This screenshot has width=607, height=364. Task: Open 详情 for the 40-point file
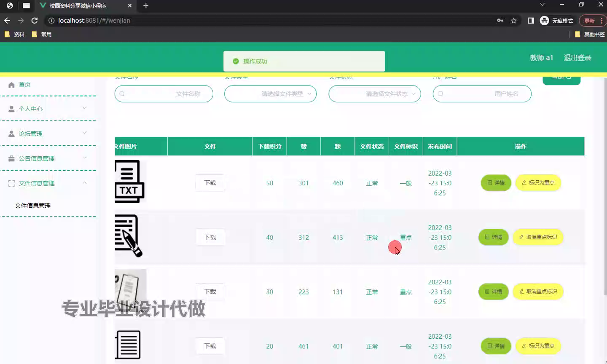tap(493, 237)
